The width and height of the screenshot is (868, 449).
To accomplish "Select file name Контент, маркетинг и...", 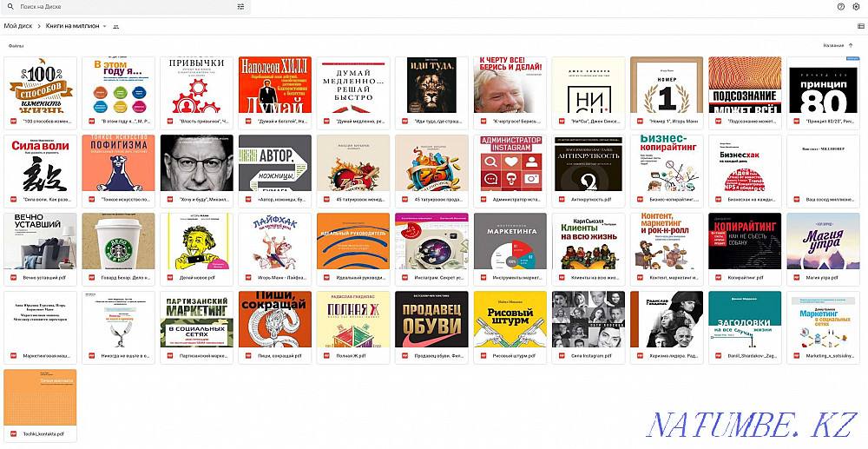I will click(x=674, y=277).
